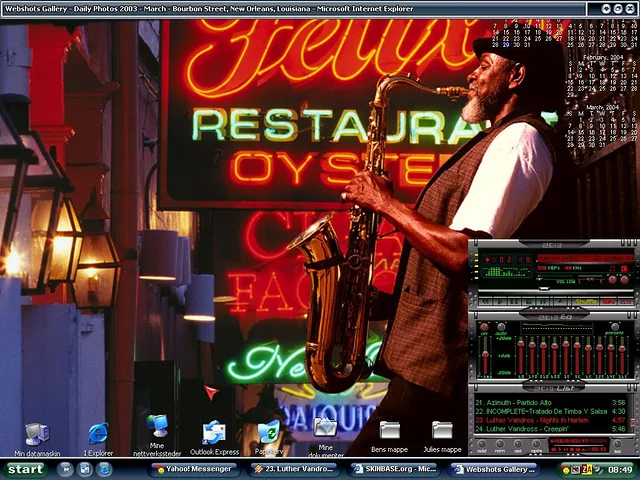The image size is (640, 480).
Task: Select playlist track 24 Luther Vandross - Creepin'
Action: (x=550, y=429)
